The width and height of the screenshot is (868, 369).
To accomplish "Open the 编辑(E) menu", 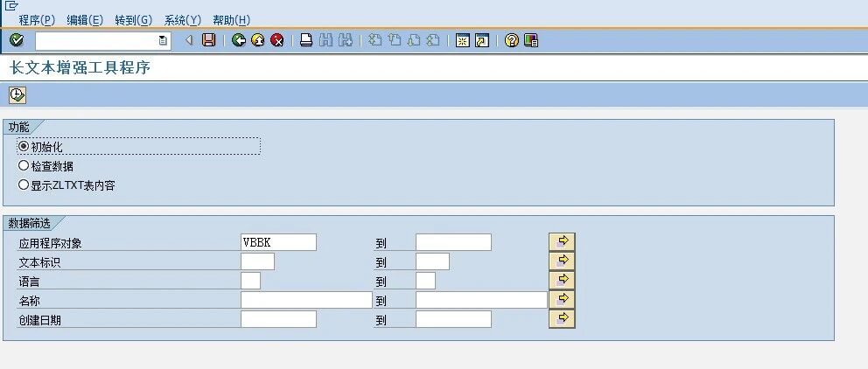I will (x=85, y=20).
